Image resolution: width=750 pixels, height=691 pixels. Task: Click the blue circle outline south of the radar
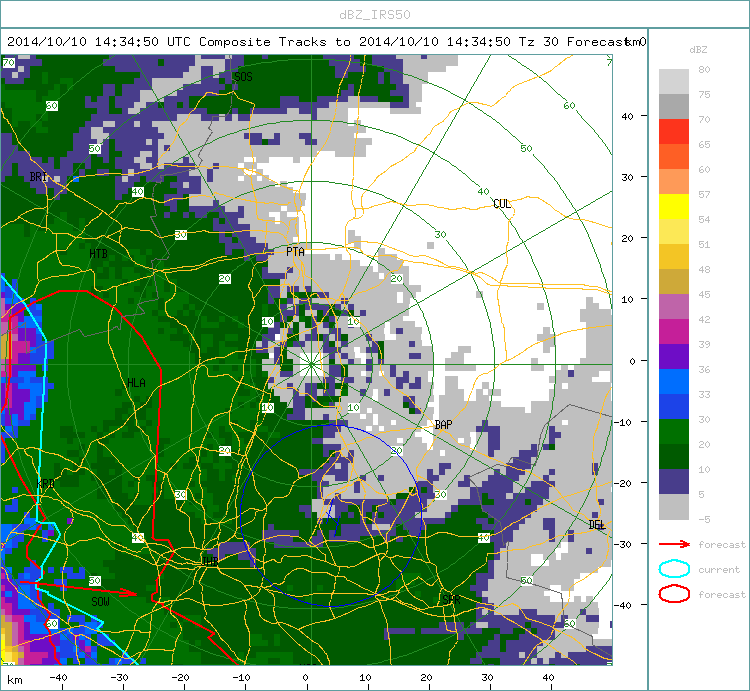coord(331,516)
